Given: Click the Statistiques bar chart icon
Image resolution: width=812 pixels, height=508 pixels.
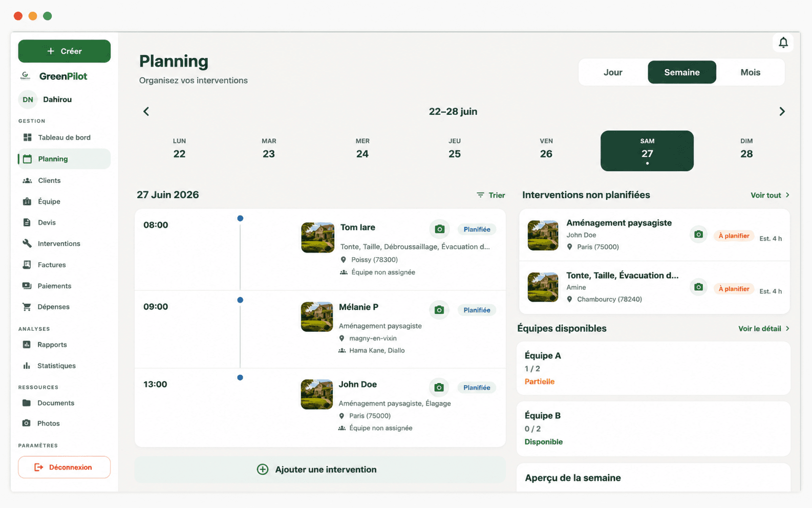Looking at the screenshot, I should [27, 366].
